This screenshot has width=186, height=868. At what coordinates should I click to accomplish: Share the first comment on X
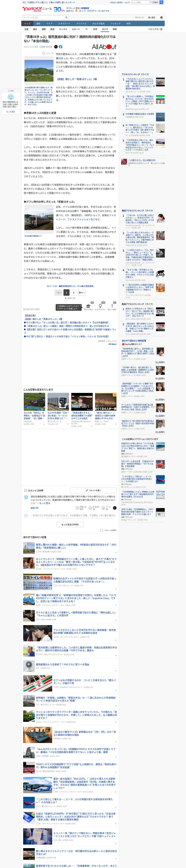tap(114, 508)
